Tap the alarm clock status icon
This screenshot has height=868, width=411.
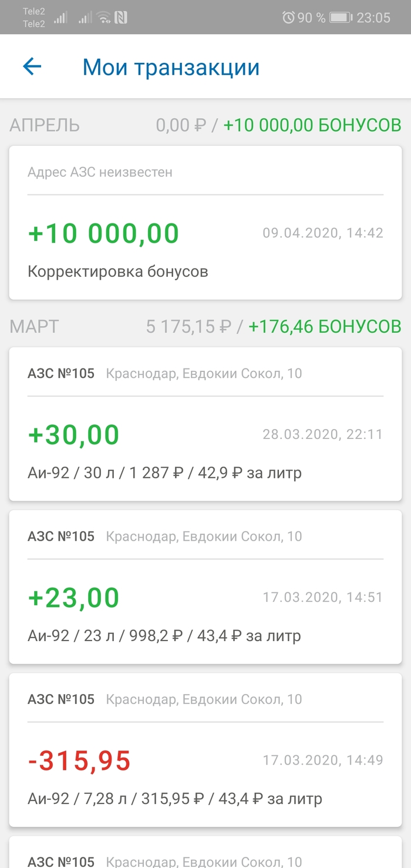[288, 18]
